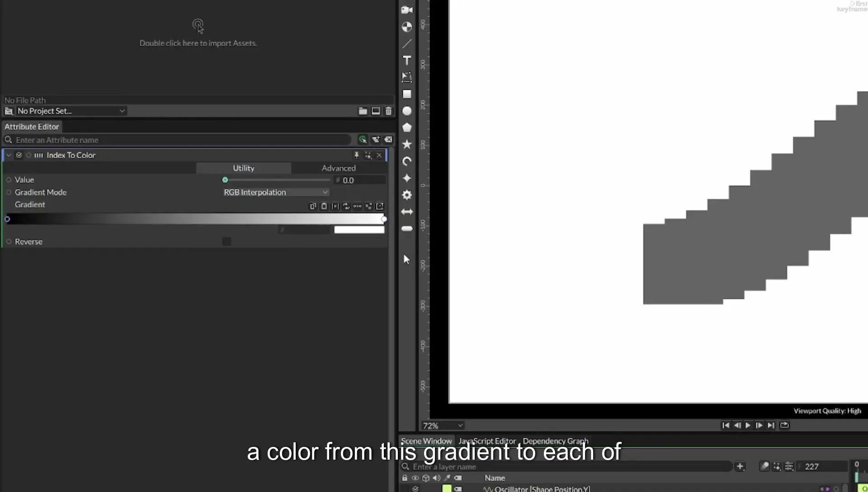Click the eye visibility column header icon
Screen dimensions: 868x492
click(415, 478)
